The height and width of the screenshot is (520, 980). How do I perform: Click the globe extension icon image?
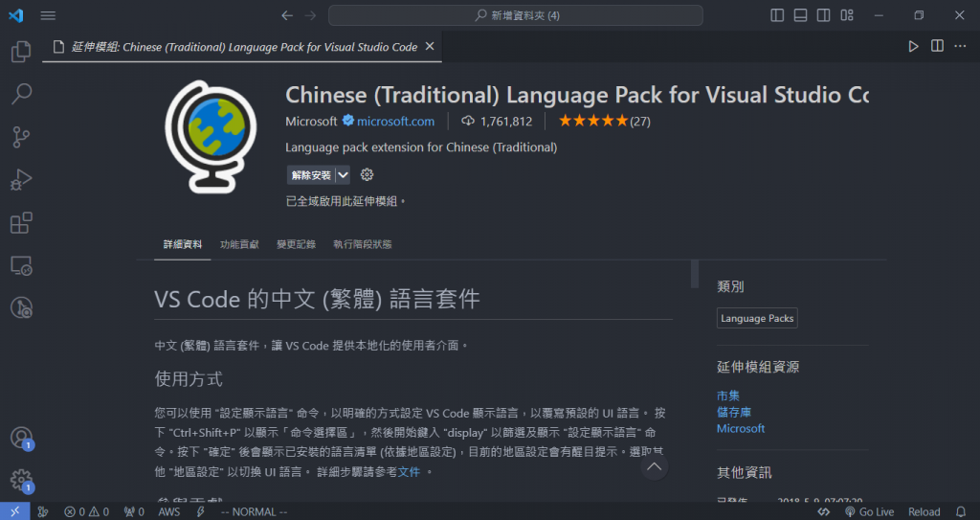[211, 136]
